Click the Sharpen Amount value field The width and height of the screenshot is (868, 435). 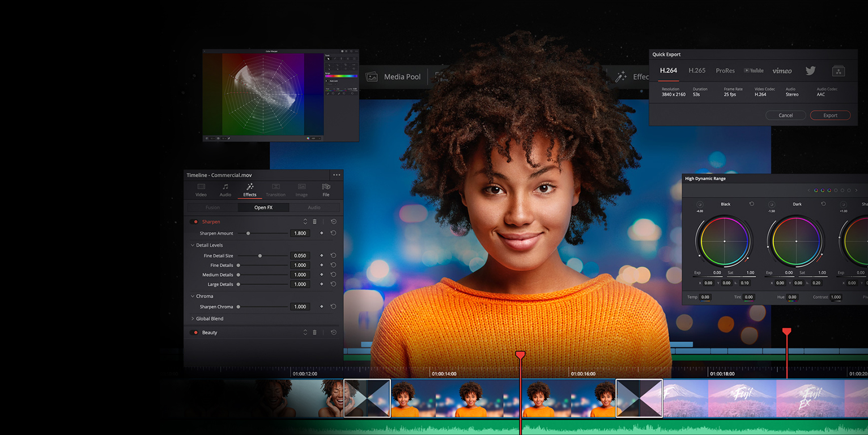tap(300, 233)
